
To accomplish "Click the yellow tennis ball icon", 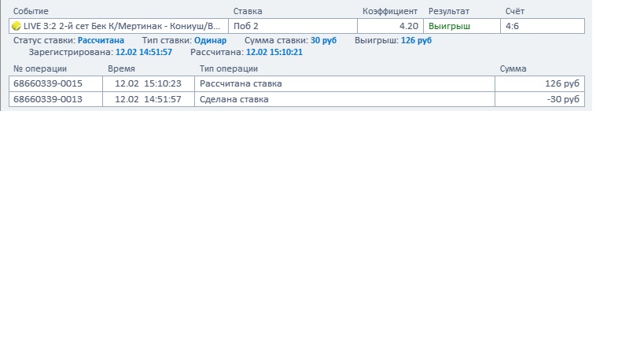I will point(16,26).
